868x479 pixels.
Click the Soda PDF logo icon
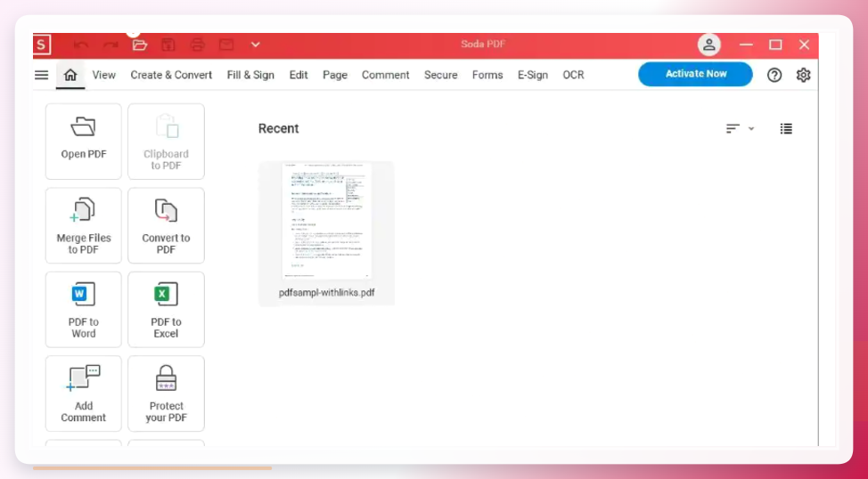[42, 45]
